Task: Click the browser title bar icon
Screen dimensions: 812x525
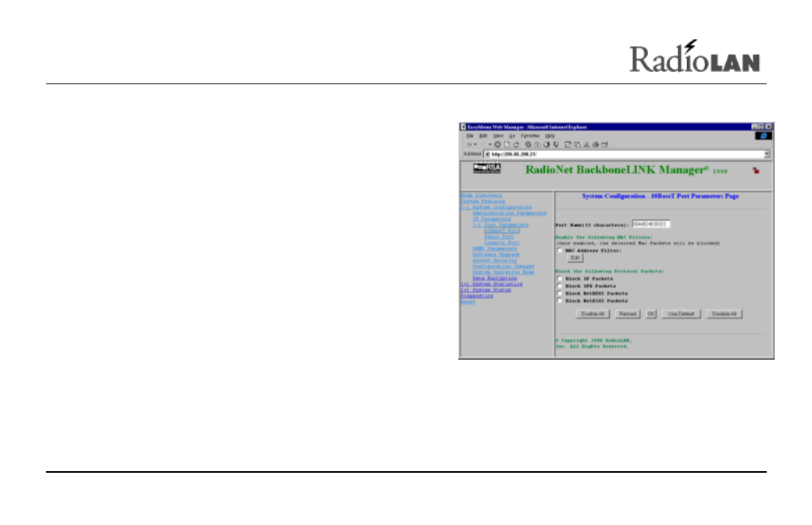Action: pos(464,126)
